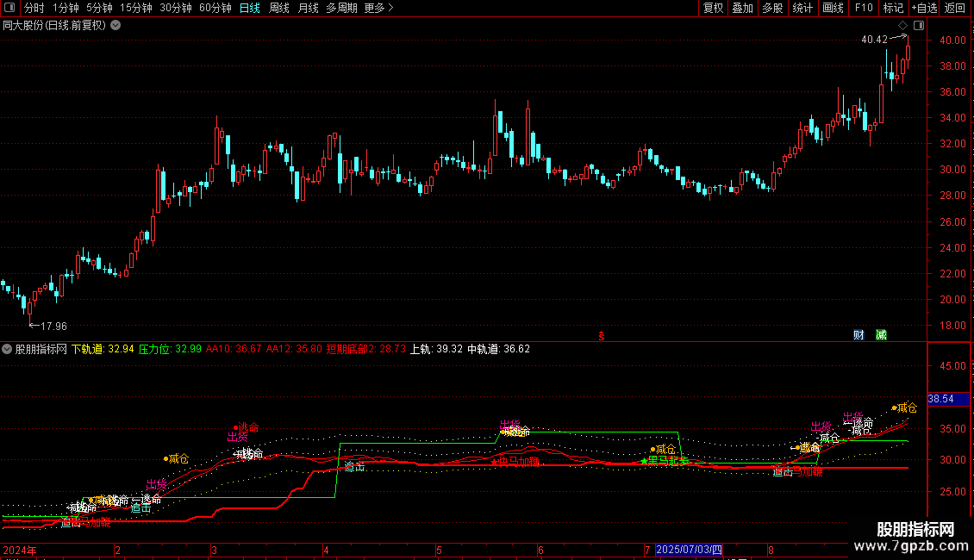Open the 复权 adjustment menu
The height and width of the screenshot is (560, 974).
(x=713, y=8)
